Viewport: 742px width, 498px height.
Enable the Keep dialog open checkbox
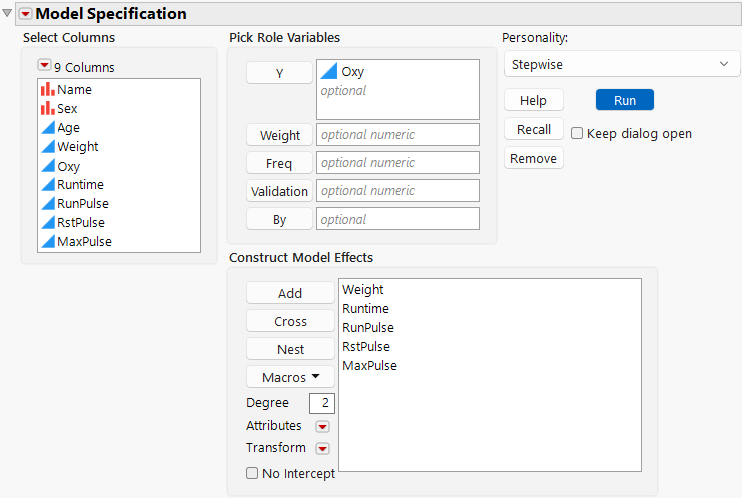click(577, 133)
